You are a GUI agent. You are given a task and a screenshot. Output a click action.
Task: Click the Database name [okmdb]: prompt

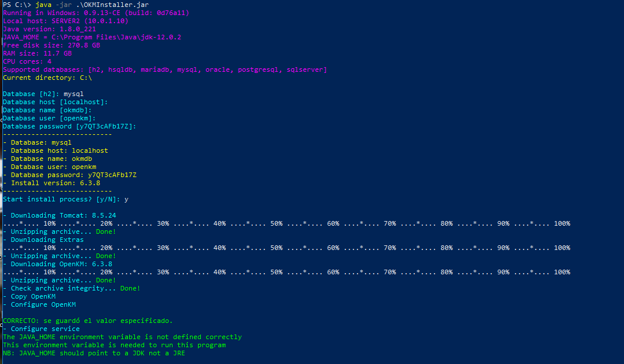47,110
